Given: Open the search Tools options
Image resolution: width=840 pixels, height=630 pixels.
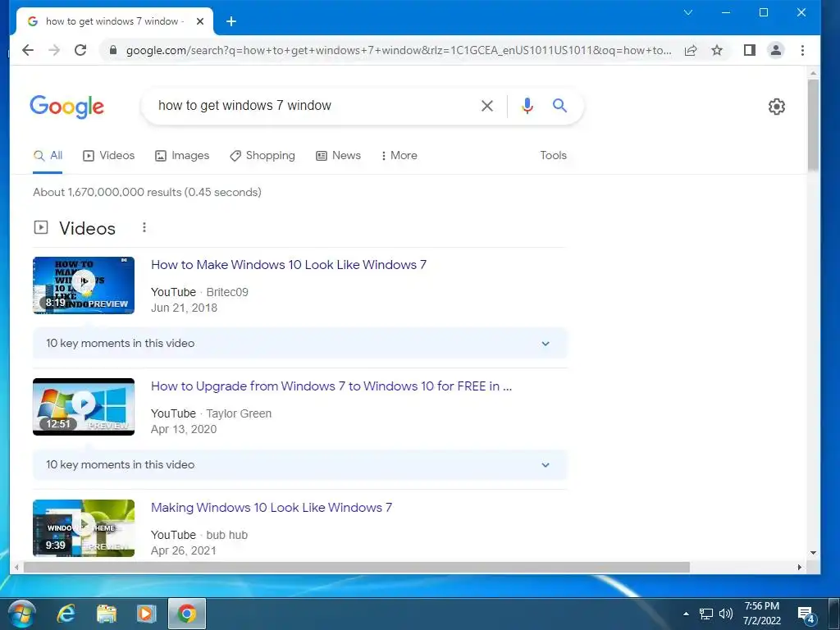Looking at the screenshot, I should [554, 155].
